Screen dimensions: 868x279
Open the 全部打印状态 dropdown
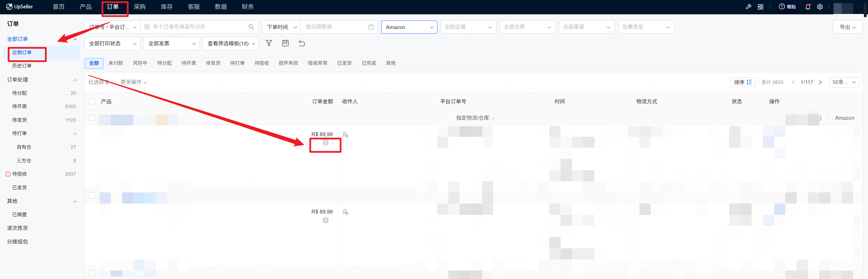coord(112,43)
